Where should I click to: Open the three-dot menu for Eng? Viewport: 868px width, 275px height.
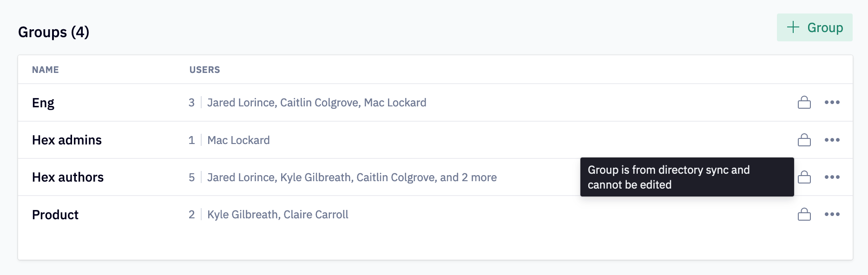click(832, 102)
